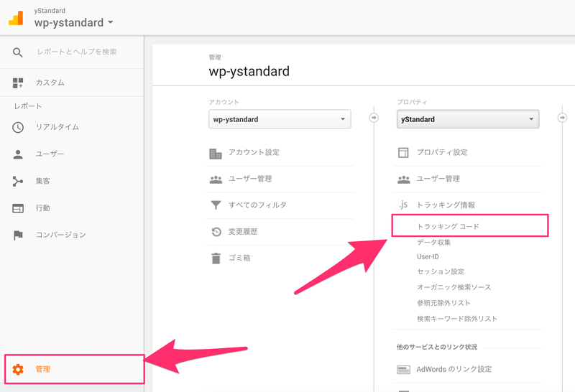Open ユーザー管理 in the account column
The width and height of the screenshot is (575, 392).
250,179
